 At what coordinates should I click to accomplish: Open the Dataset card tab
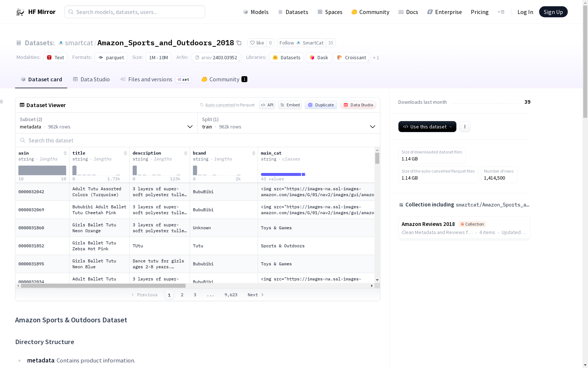(41, 79)
